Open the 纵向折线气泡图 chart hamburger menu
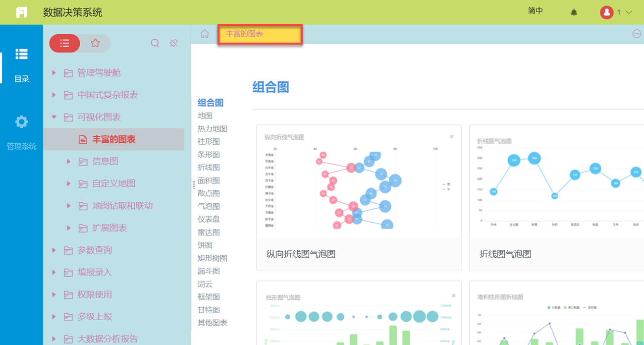The width and height of the screenshot is (644, 345). (x=451, y=137)
